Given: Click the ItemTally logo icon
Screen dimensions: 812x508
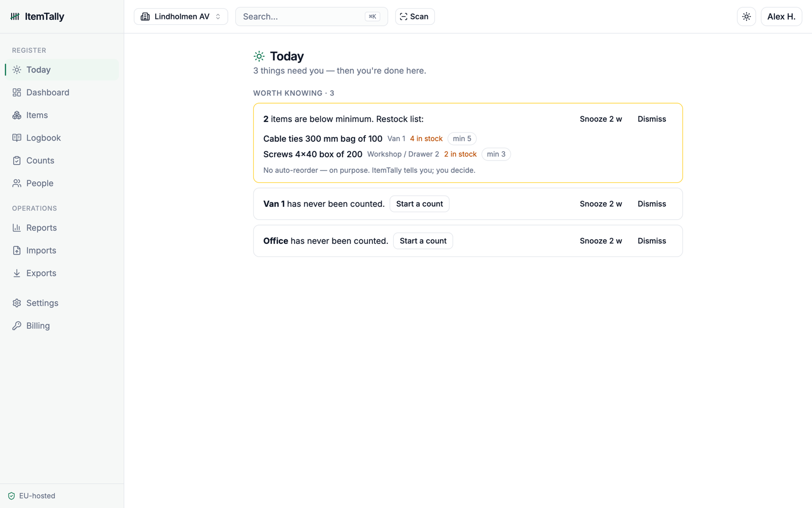Looking at the screenshot, I should [x=15, y=16].
